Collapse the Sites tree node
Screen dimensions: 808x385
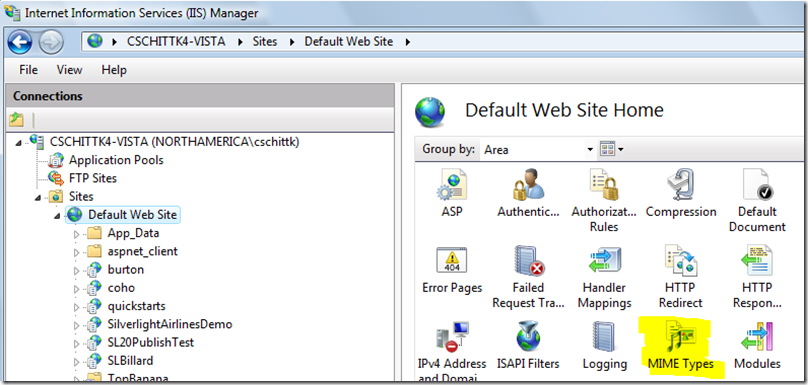pos(38,197)
